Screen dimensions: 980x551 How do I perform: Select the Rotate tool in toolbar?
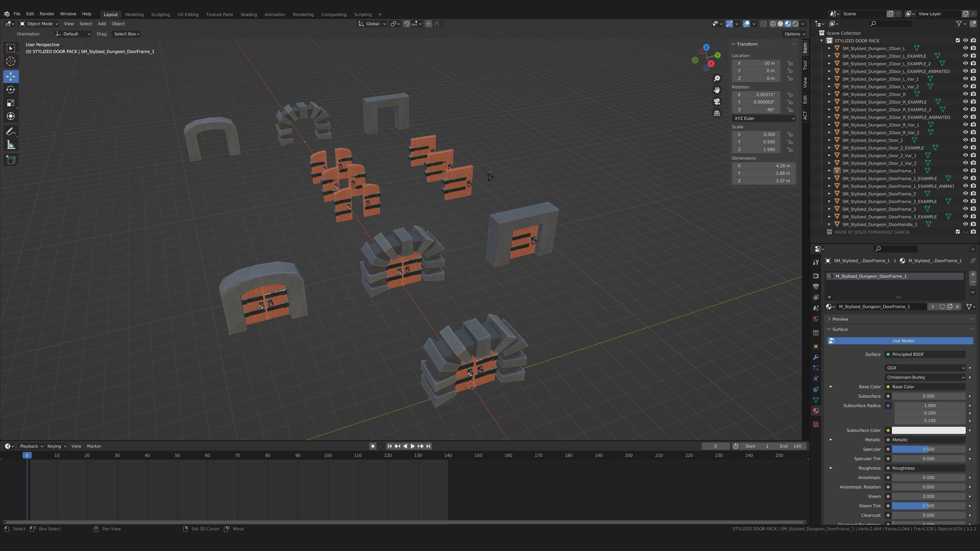11,90
